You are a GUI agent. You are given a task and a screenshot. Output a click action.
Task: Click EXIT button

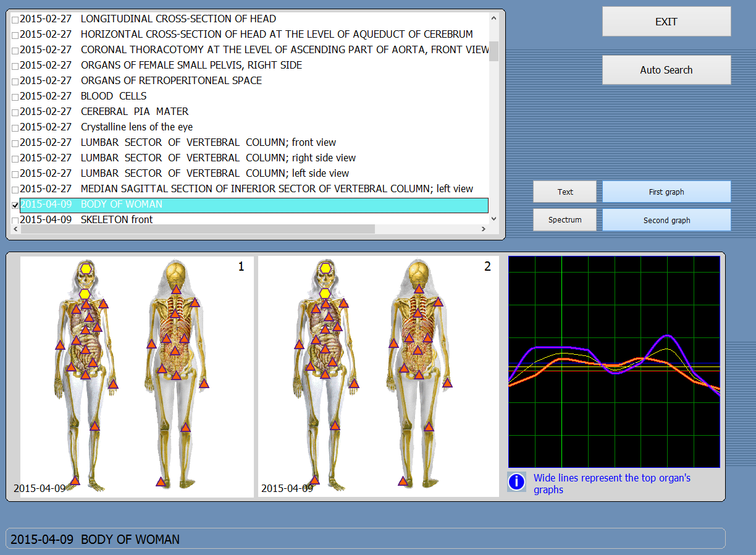click(x=666, y=22)
